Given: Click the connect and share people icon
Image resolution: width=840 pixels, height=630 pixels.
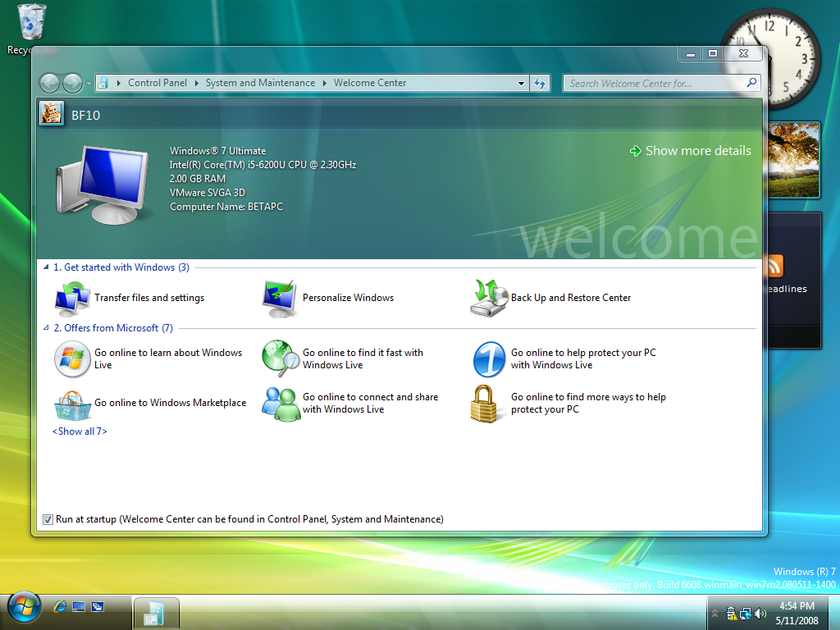Looking at the screenshot, I should coord(281,404).
